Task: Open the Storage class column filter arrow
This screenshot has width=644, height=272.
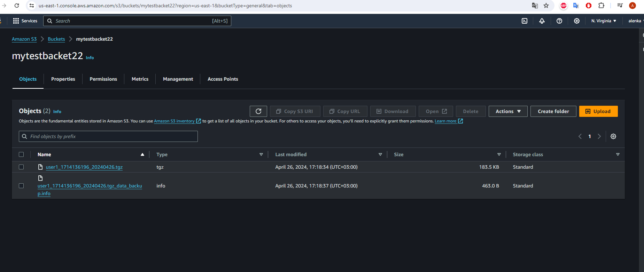Action: point(618,154)
